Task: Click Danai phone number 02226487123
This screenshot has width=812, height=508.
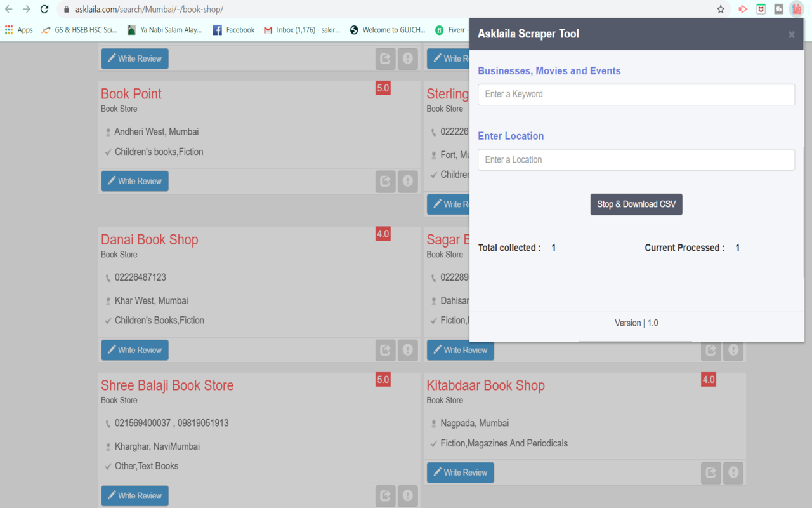Action: point(140,277)
